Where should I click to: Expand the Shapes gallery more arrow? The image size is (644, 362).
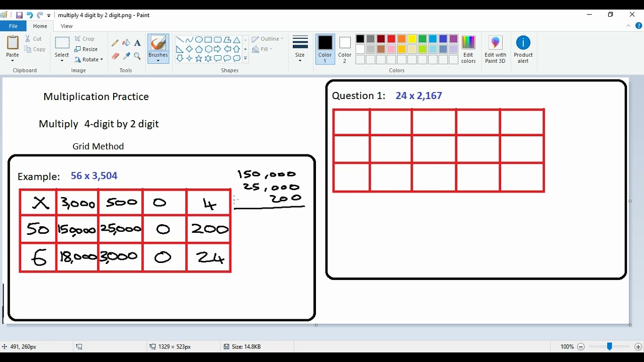tap(246, 59)
